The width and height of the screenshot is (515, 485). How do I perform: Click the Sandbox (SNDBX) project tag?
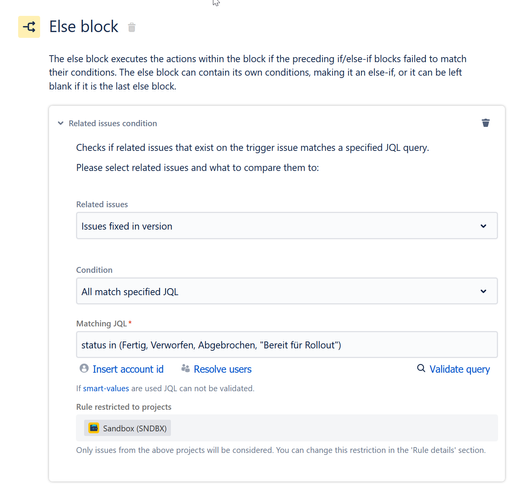[x=127, y=428]
